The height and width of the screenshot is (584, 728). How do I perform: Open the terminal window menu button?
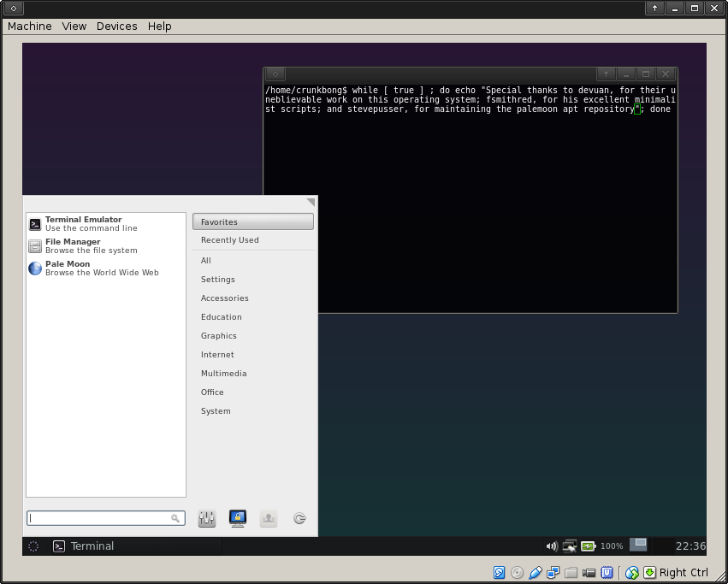(276, 74)
